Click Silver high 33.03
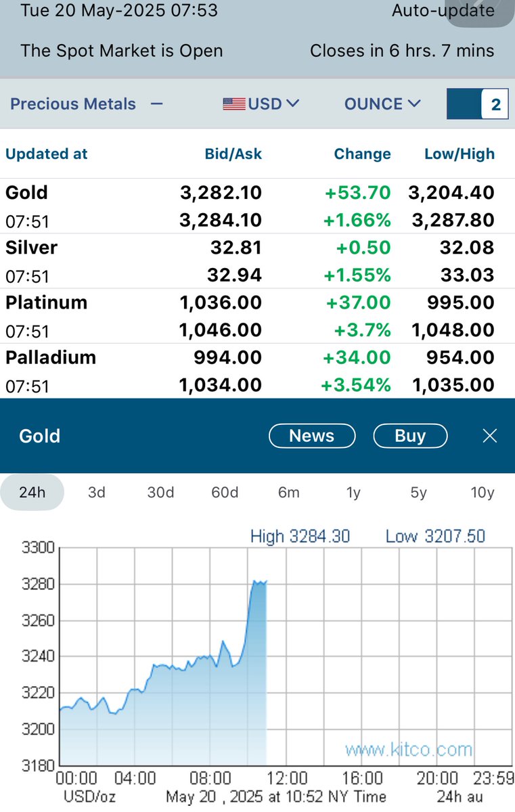This screenshot has width=515, height=812. pyautogui.click(x=468, y=275)
